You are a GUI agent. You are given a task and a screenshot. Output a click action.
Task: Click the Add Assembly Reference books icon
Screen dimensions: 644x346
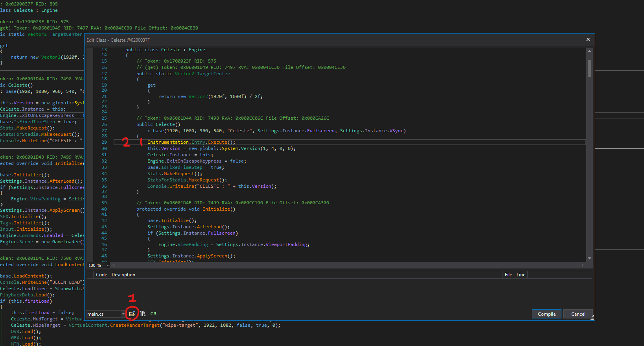142,314
